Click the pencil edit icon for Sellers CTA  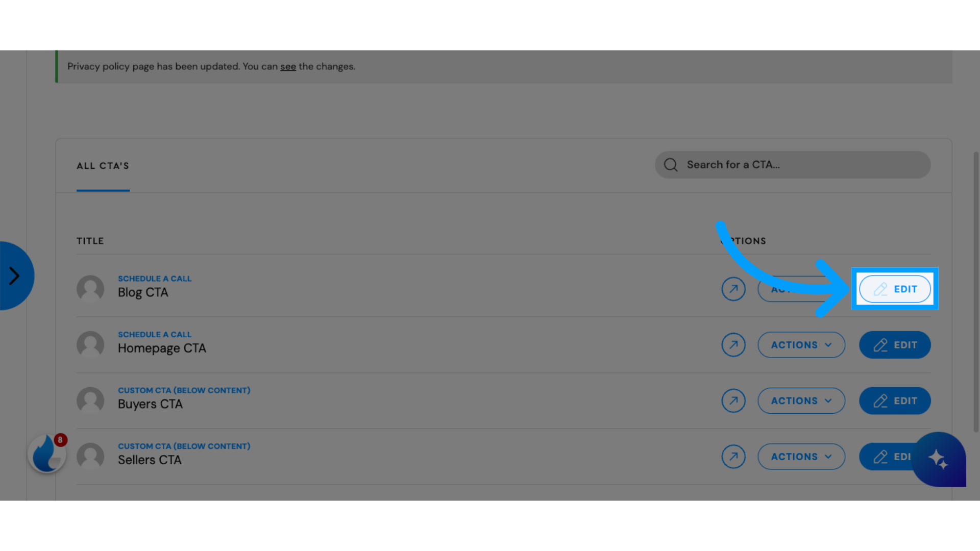pos(880,456)
